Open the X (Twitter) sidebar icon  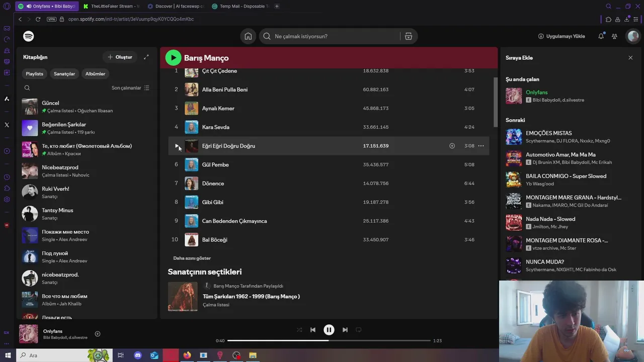7,125
